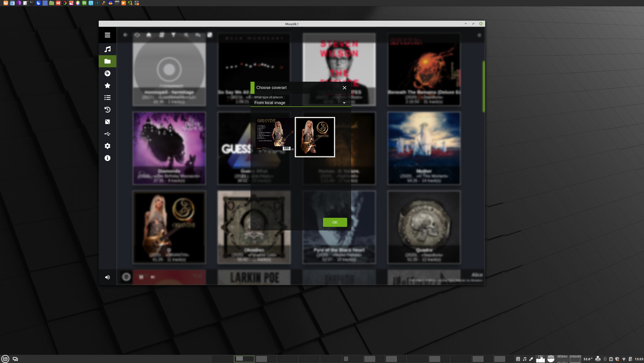Launch Firefox from the top panel
644x363 pixels.
click(6, 3)
